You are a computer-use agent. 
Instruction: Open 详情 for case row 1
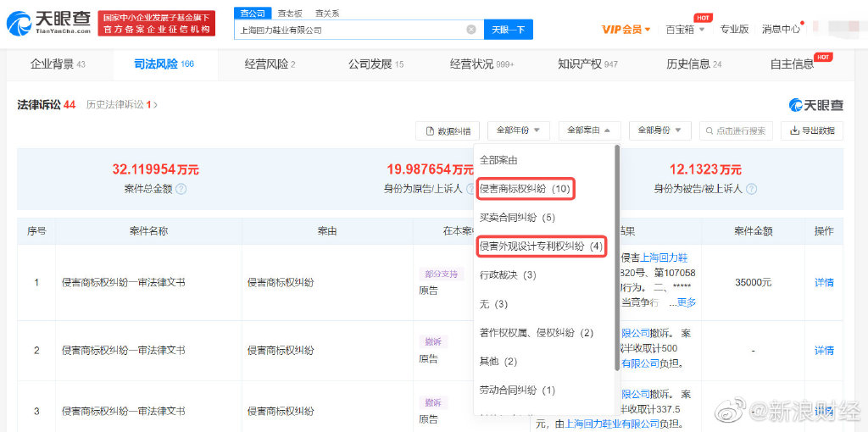824,283
